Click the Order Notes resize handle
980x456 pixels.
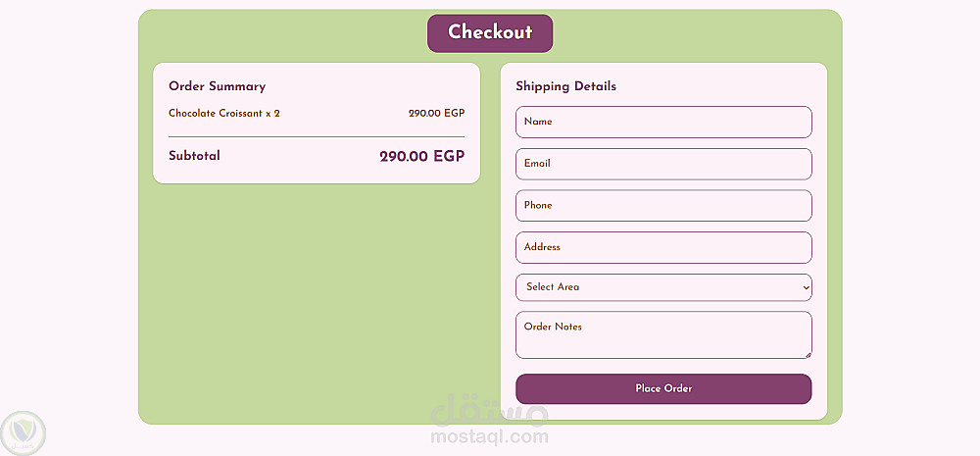(808, 354)
